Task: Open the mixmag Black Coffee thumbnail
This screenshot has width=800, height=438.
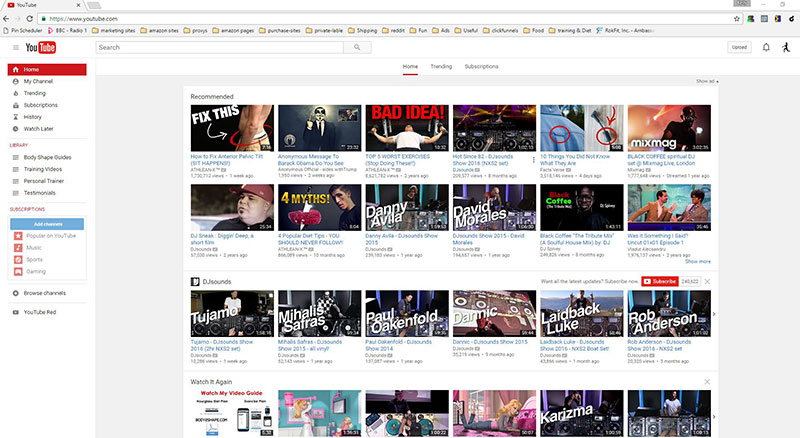Action: [669, 128]
